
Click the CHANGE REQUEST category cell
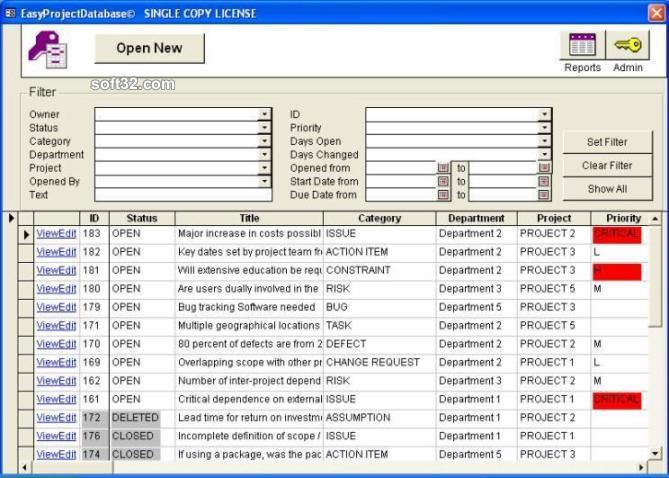pos(373,362)
